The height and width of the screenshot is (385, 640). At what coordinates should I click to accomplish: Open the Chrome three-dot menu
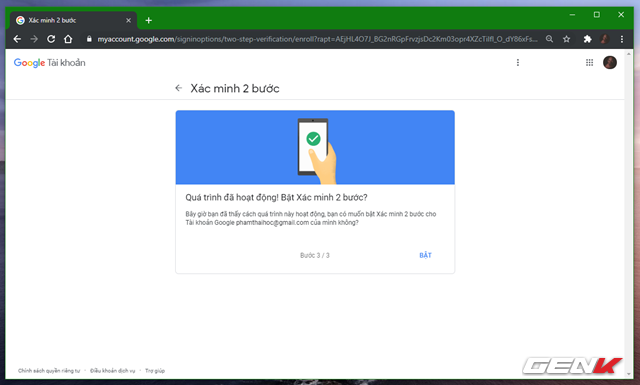coord(622,39)
